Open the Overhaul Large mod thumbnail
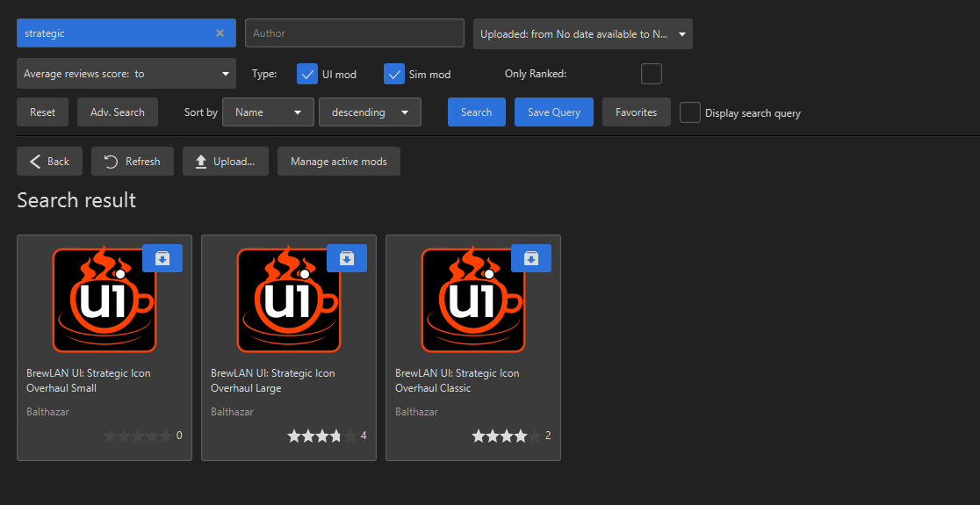980x505 pixels. click(289, 299)
